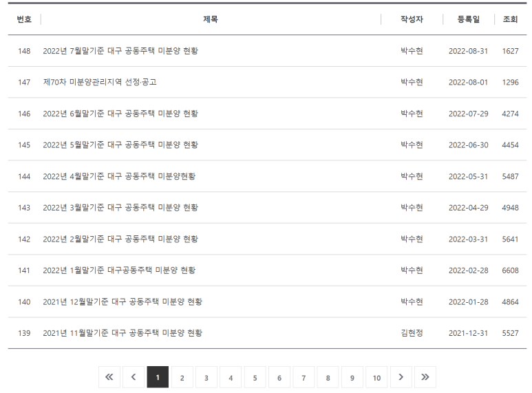Click date 2022-05-31
Viewport: 532px width, 393px height.
(469, 177)
